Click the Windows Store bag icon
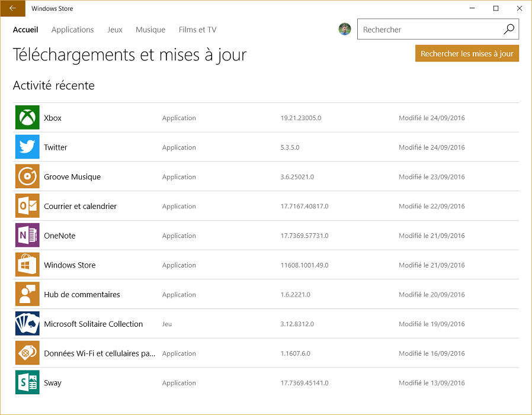Viewport: 532px width, 415px height. (x=27, y=265)
